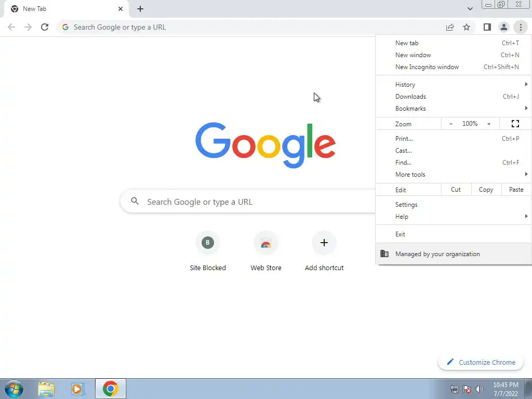This screenshot has width=532, height=399.
Task: Click the Google logo
Action: point(265,145)
